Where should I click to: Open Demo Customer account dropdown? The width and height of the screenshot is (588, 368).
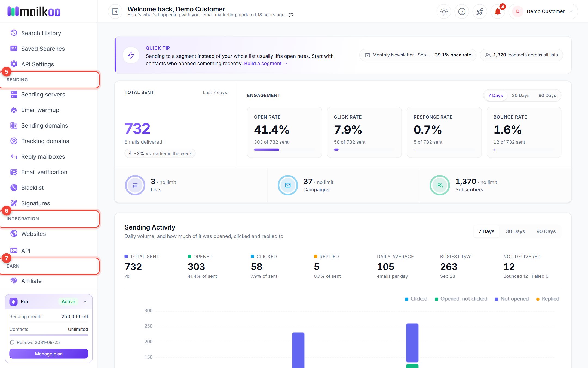(x=543, y=11)
